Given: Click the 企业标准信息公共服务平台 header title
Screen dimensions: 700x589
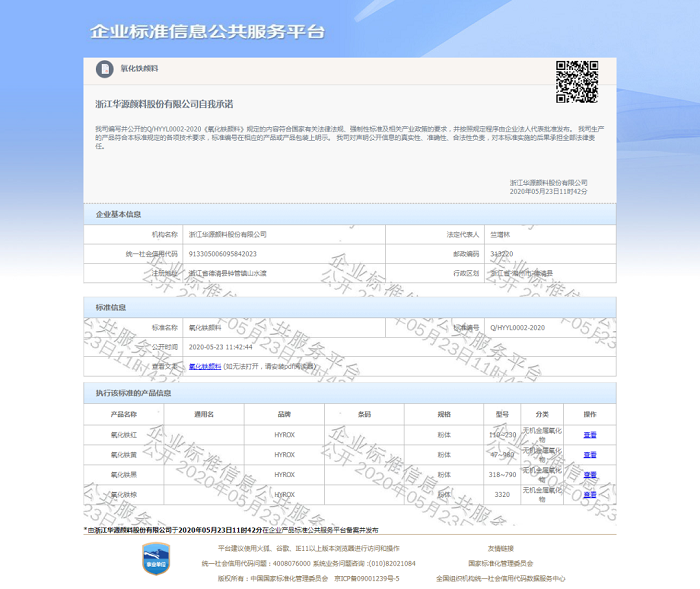Looking at the screenshot, I should [x=208, y=32].
